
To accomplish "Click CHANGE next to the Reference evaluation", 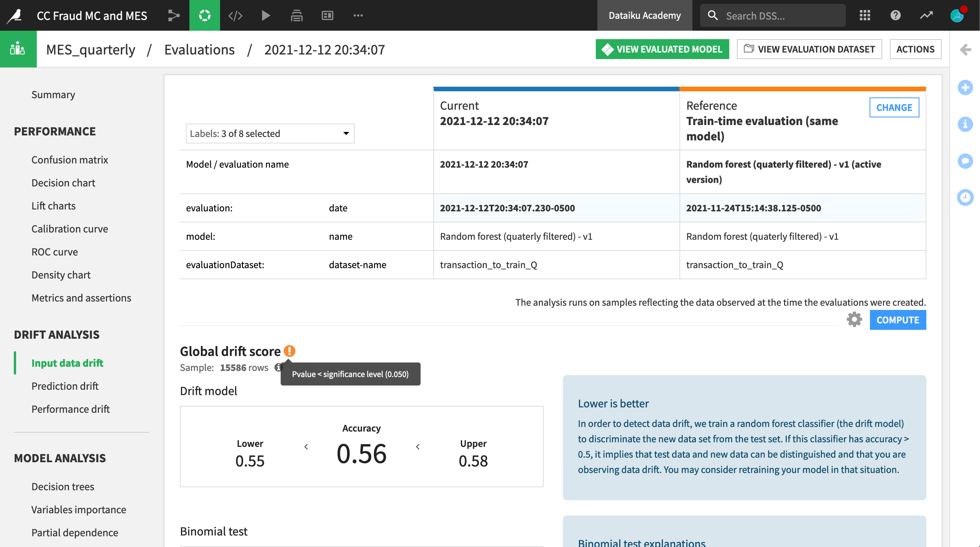I will [894, 107].
